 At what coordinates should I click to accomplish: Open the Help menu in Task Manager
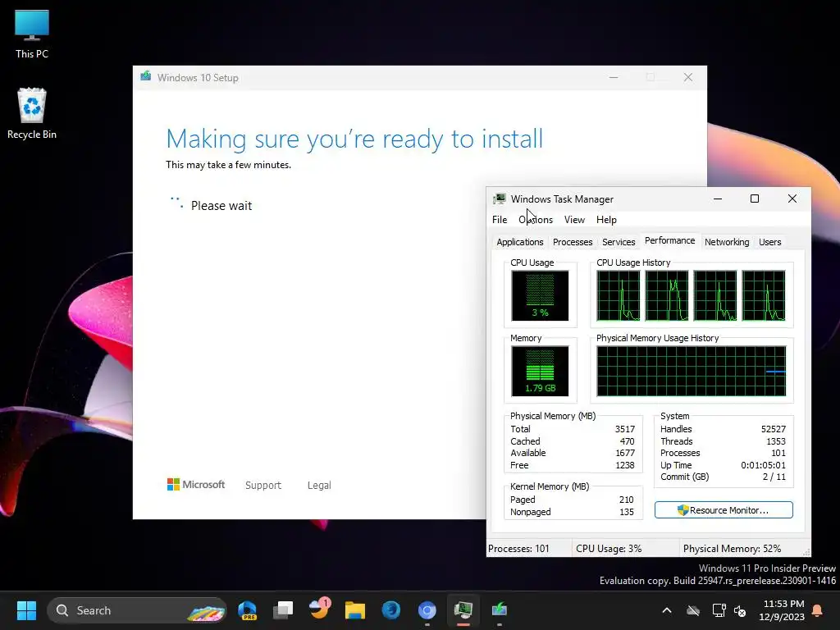point(606,220)
